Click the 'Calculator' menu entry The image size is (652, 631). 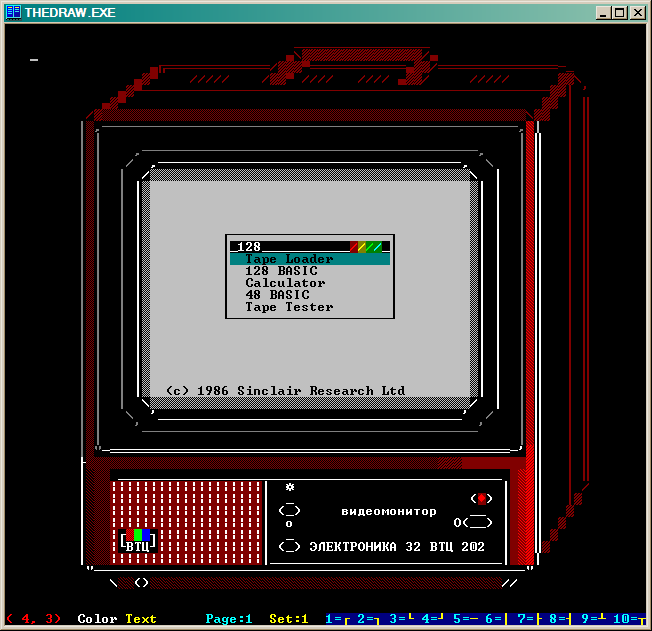point(285,283)
